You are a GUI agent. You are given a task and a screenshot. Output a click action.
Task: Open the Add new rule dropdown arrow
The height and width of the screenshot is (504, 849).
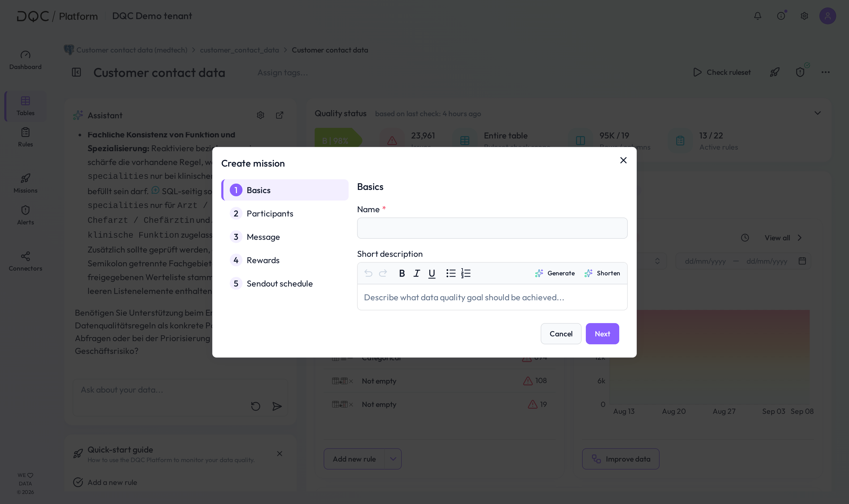[393, 459]
